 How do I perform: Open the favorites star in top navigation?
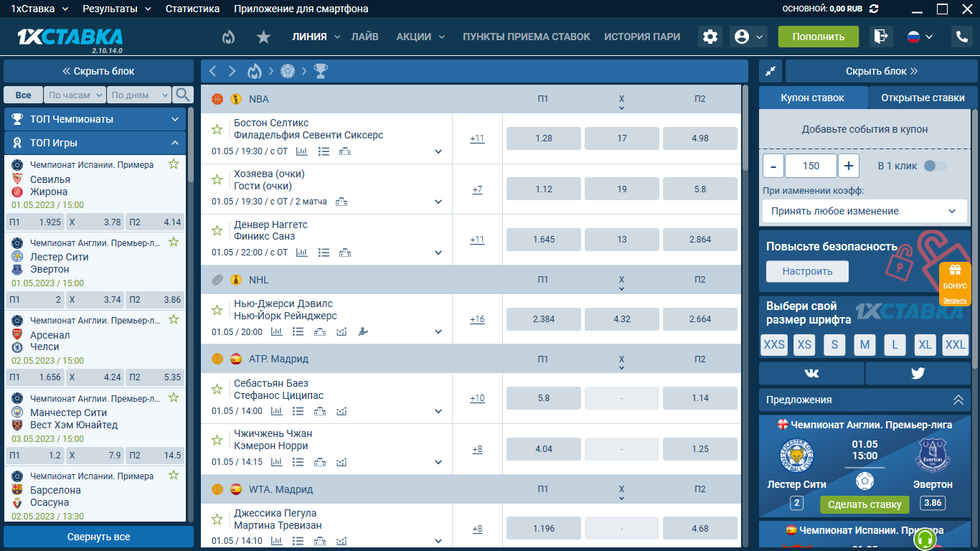tap(263, 37)
